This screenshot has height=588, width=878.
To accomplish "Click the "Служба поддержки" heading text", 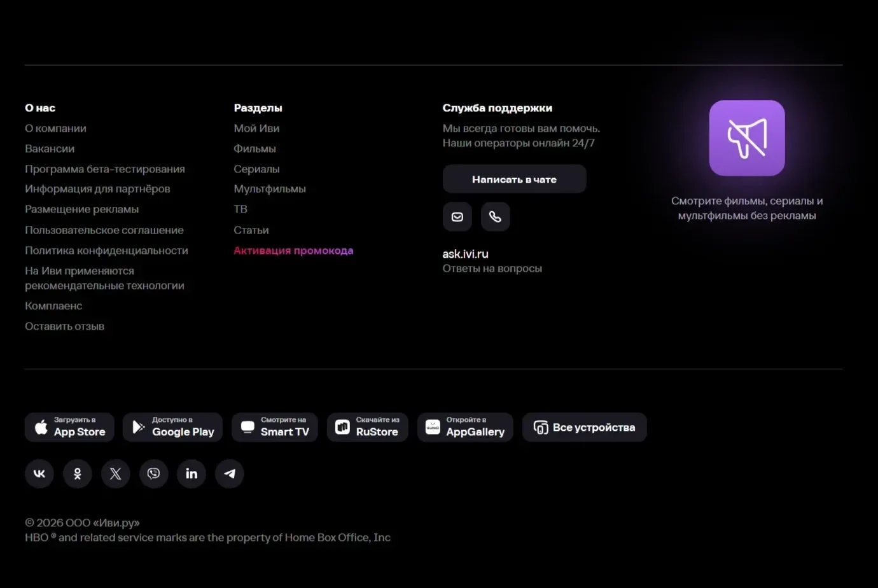I will (x=498, y=108).
